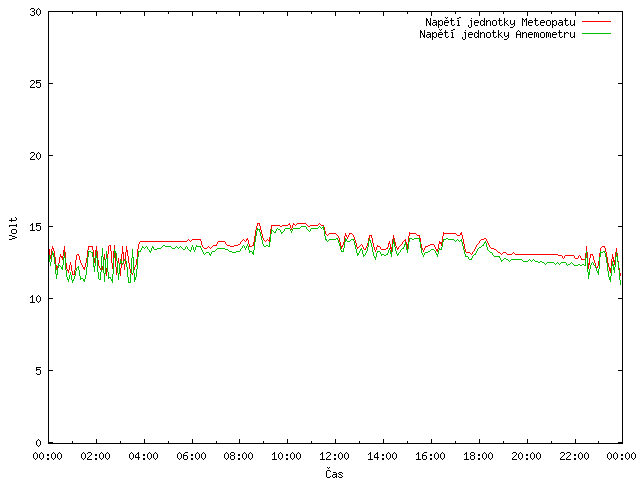
Task: Click the y-axis value 5
Action: point(38,371)
